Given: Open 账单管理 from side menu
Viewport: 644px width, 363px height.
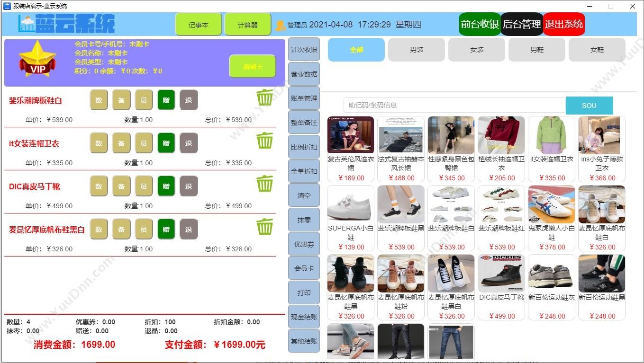Looking at the screenshot, I should point(304,98).
